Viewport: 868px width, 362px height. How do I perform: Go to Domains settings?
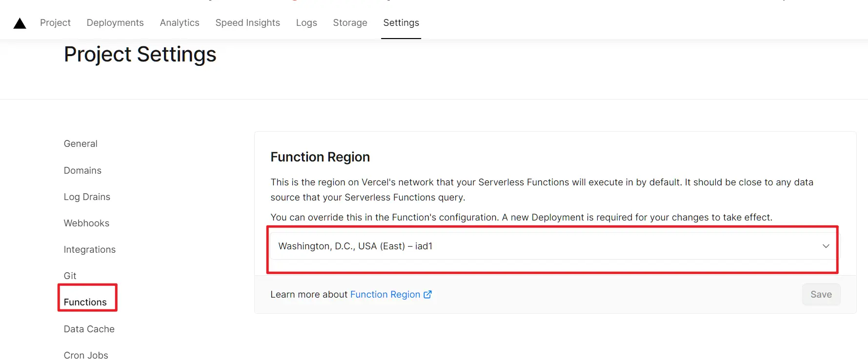(x=82, y=171)
